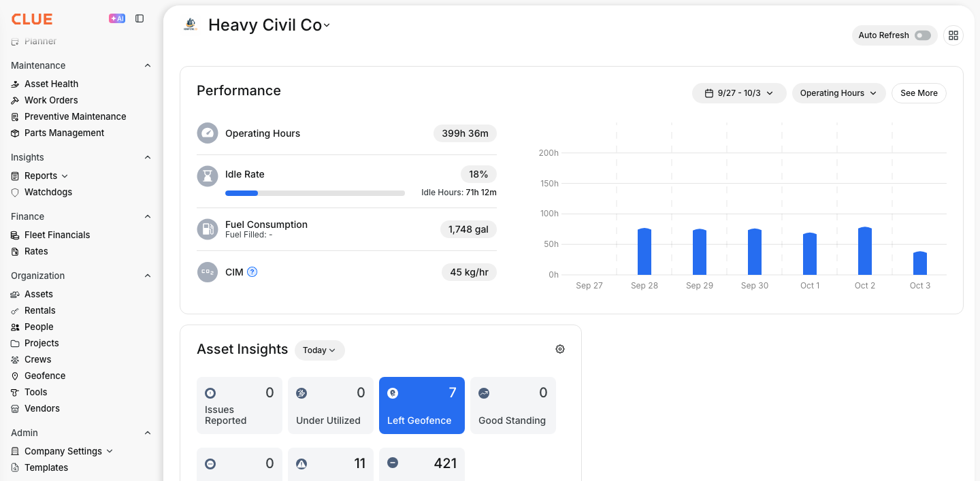Click the Parts Management box icon

(15, 133)
